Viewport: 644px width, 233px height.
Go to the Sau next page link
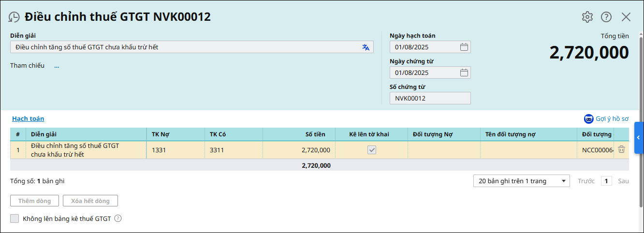click(623, 181)
